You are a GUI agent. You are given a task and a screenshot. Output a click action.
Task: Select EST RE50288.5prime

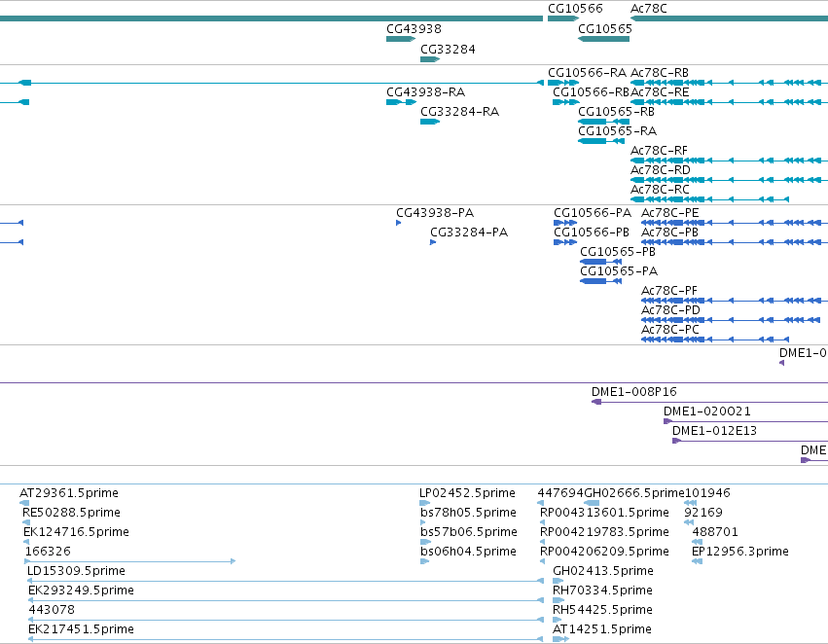click(x=71, y=513)
